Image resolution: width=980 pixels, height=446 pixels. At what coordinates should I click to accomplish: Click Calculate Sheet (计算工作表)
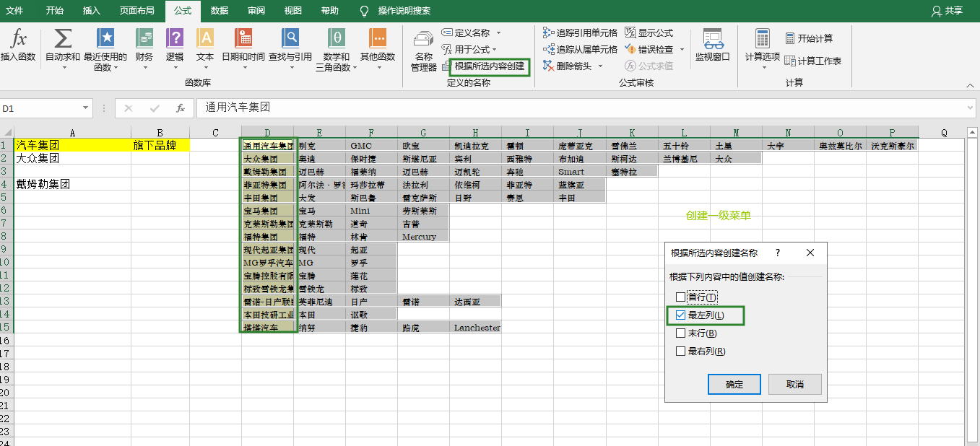pyautogui.click(x=813, y=61)
